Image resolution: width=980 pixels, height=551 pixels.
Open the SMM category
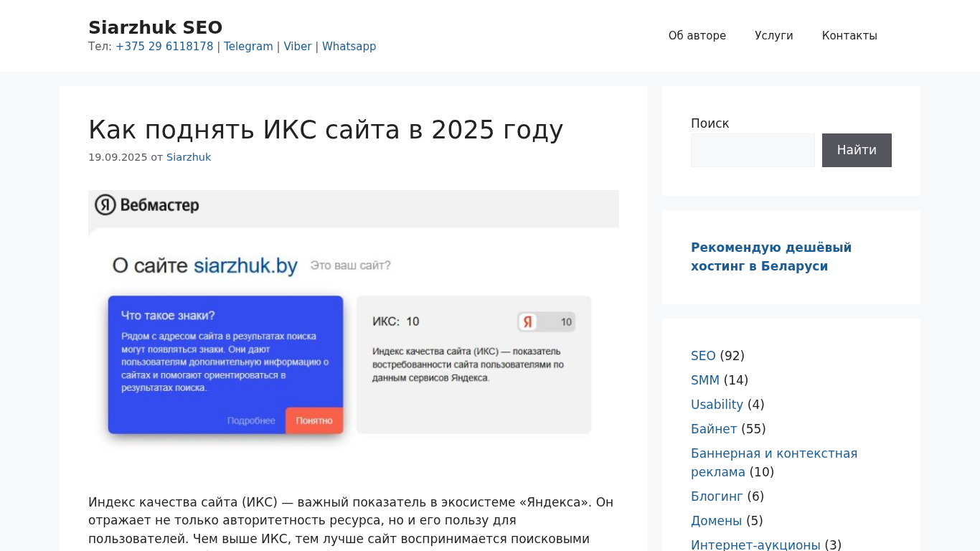click(705, 380)
